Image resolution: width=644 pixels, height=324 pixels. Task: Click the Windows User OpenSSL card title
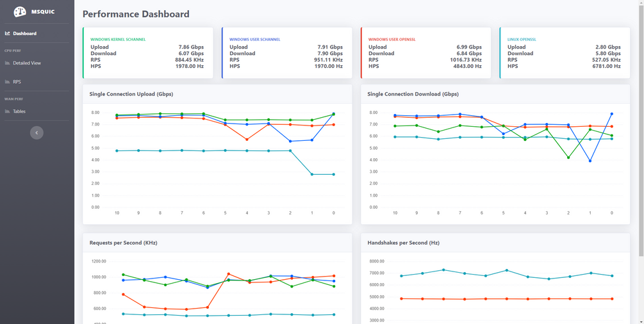pyautogui.click(x=392, y=40)
